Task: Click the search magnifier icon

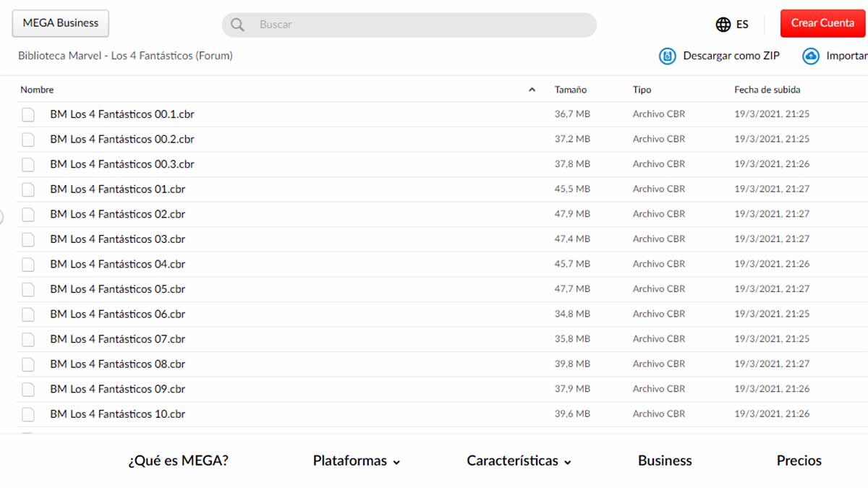Action: pyautogui.click(x=237, y=25)
